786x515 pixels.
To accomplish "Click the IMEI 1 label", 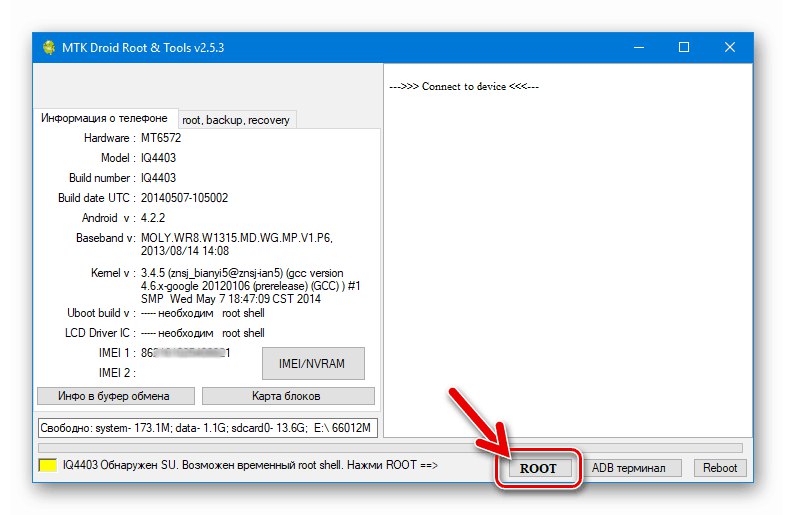I will pyautogui.click(x=117, y=353).
